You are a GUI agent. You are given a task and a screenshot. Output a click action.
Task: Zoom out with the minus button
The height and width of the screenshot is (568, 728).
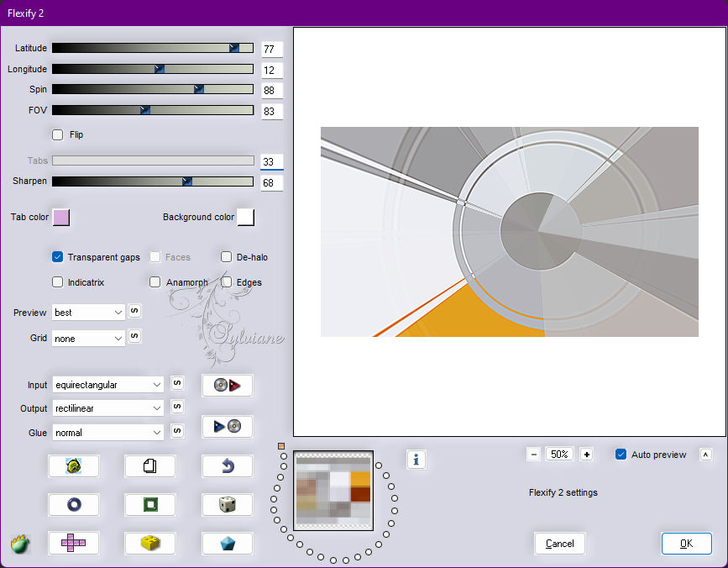pyautogui.click(x=534, y=455)
